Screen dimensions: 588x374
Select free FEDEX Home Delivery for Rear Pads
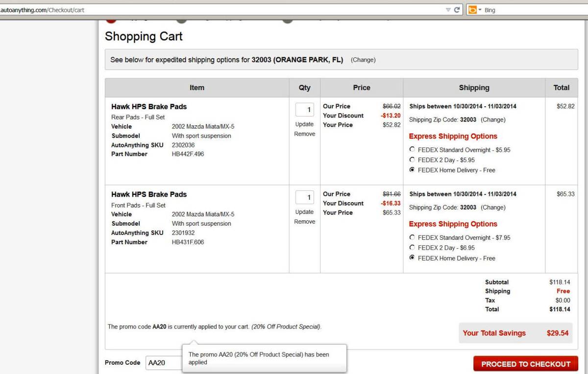(412, 170)
